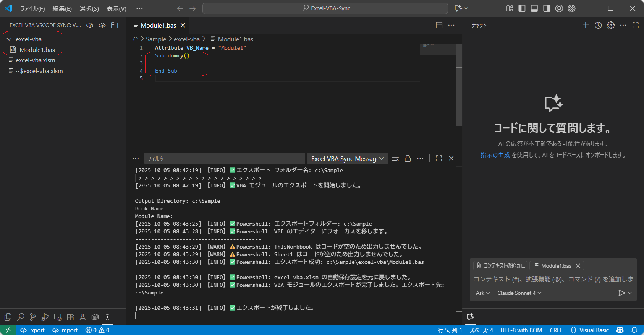Open the Excel VBA Sync Message channel dropdown
Image resolution: width=644 pixels, height=335 pixels.
(348, 158)
